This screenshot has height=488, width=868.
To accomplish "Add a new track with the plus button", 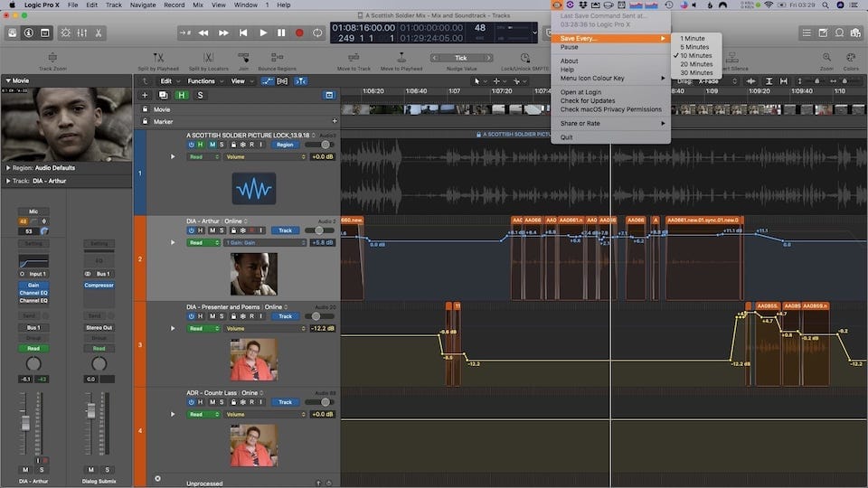I will (x=145, y=95).
